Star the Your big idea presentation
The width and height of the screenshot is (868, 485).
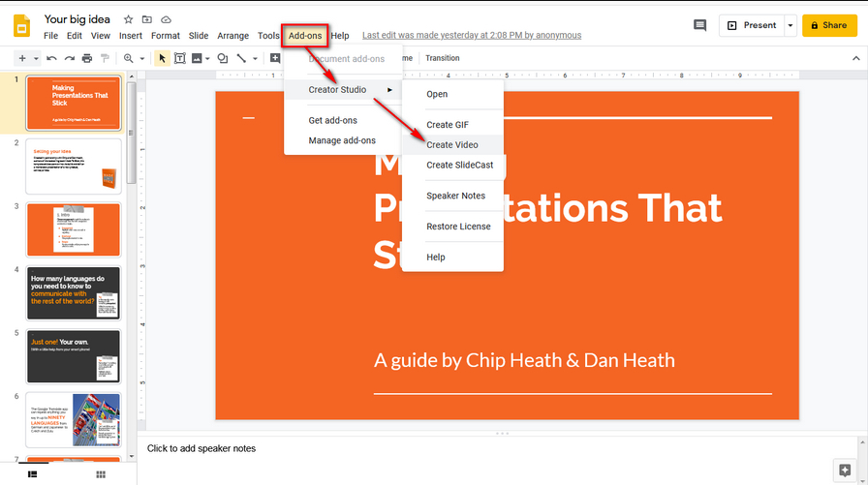tap(128, 19)
